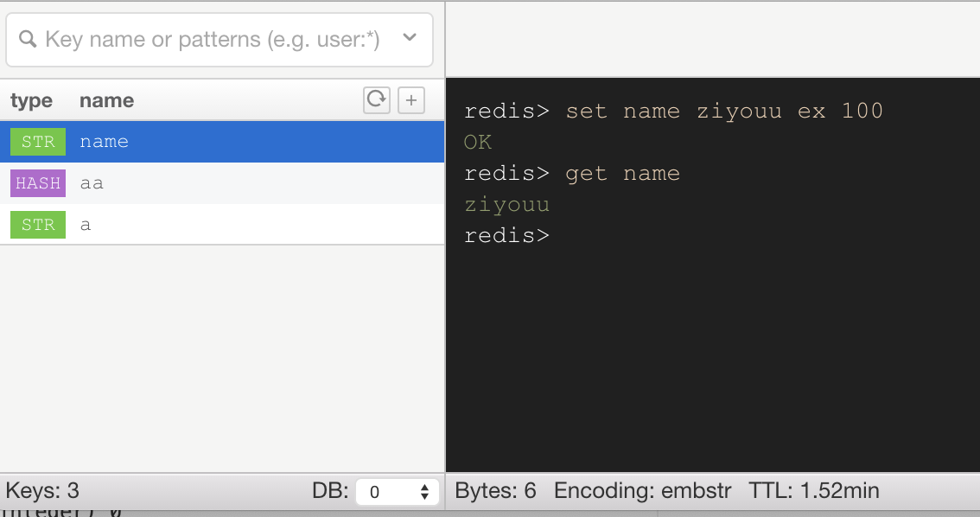This screenshot has width=980, height=517.
Task: Select the string key a
Action: point(222,225)
